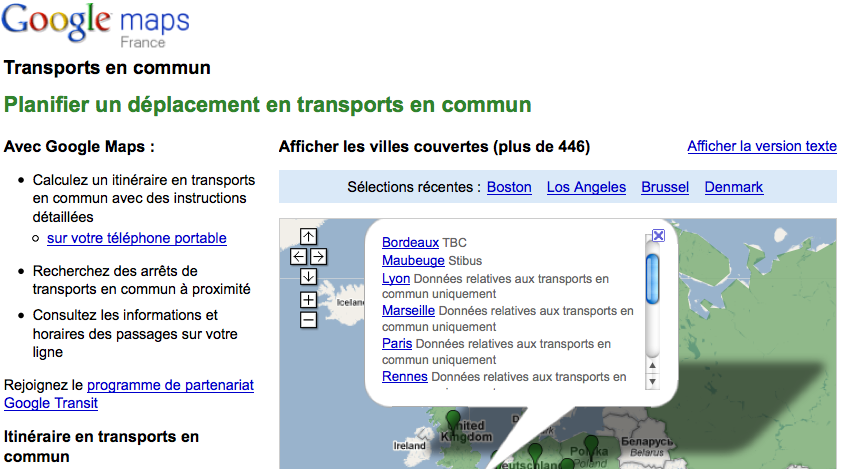This screenshot has width=847, height=469.
Task: Zoom out of the map with minus
Action: pos(308,320)
